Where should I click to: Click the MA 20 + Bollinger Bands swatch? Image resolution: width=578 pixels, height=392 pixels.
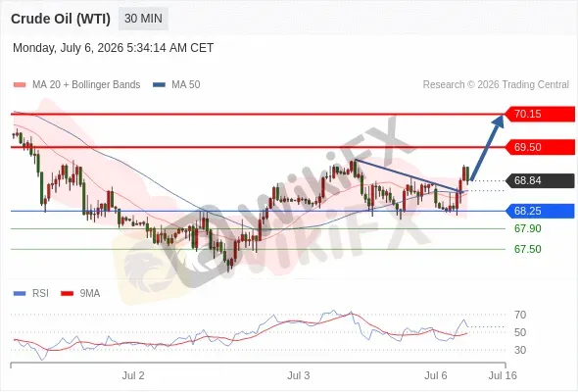[20, 85]
